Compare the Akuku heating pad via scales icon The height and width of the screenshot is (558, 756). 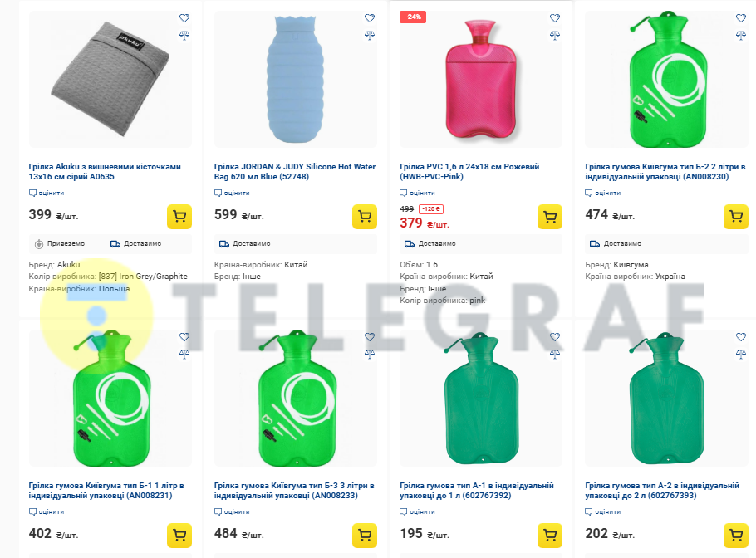coord(184,35)
